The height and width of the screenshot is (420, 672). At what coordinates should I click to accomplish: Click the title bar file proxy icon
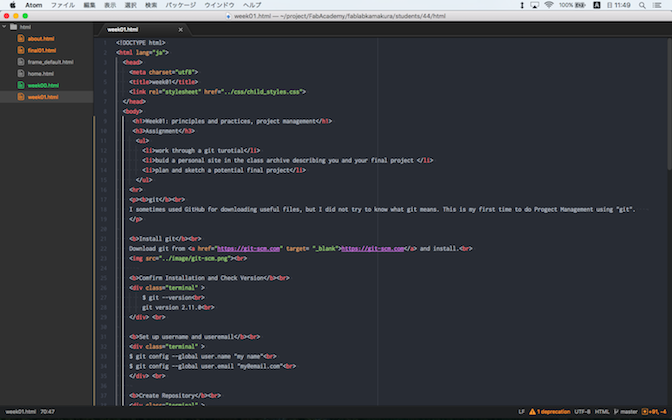228,16
